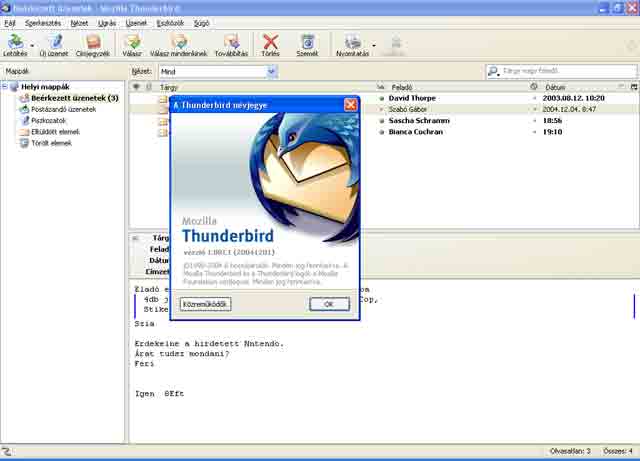The height and width of the screenshot is (461, 640).
Task: Toggle read status dot for David Thorpe
Action: coord(382,98)
